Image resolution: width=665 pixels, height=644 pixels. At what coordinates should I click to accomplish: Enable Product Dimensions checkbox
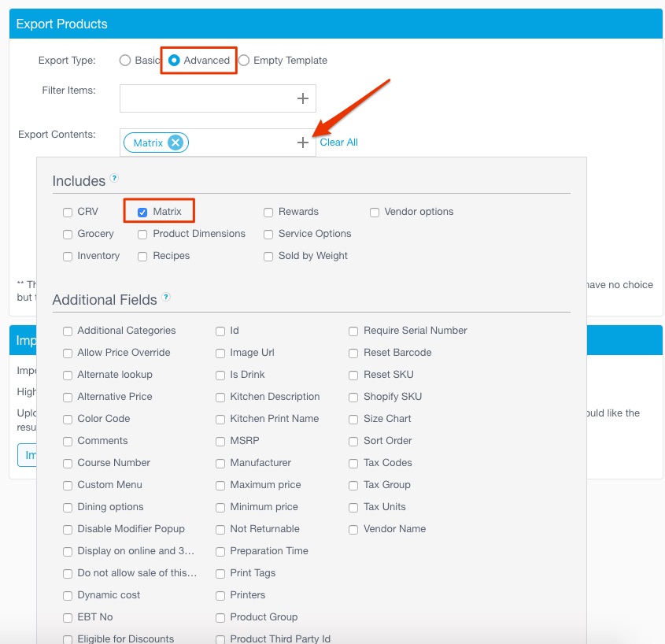click(142, 234)
